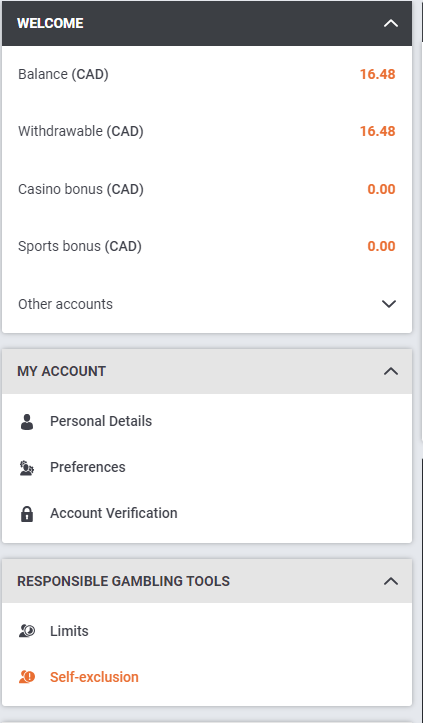
Task: Click the MY ACCOUNT header title
Action: [61, 371]
